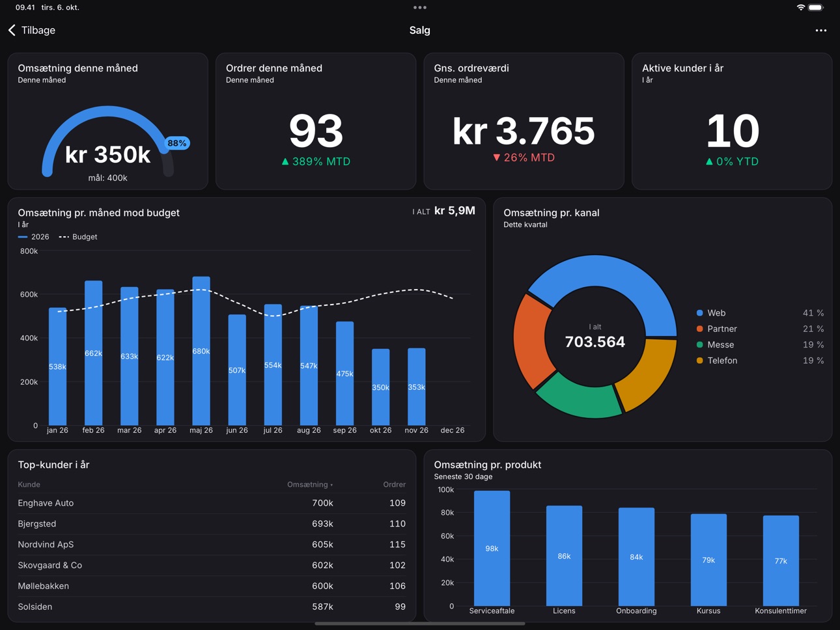Click the 703.564 donut center total
The width and height of the screenshot is (840, 630).
(x=595, y=342)
